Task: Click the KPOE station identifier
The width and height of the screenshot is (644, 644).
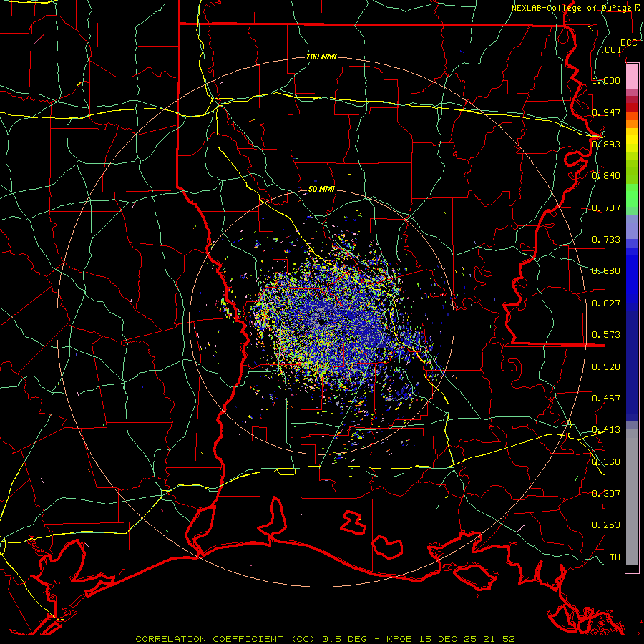Action: [400, 639]
